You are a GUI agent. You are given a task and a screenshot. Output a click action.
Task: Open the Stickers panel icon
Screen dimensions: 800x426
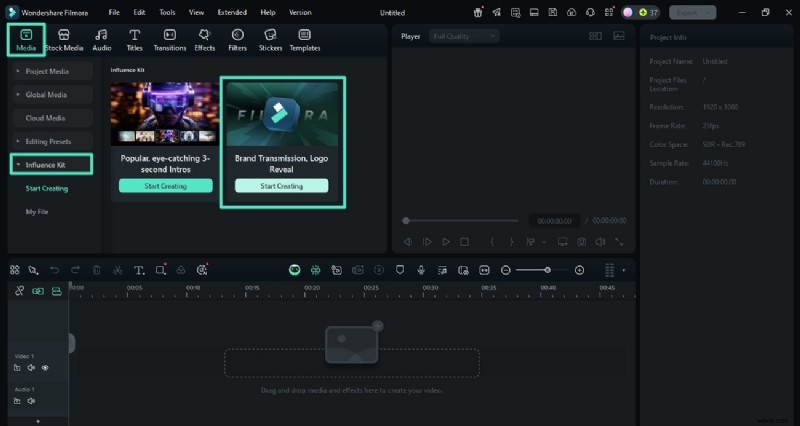270,39
